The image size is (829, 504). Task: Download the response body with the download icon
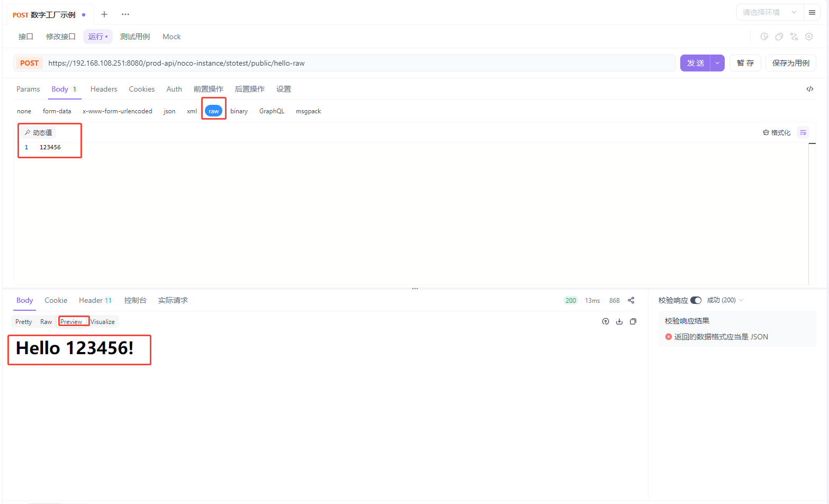pos(619,321)
